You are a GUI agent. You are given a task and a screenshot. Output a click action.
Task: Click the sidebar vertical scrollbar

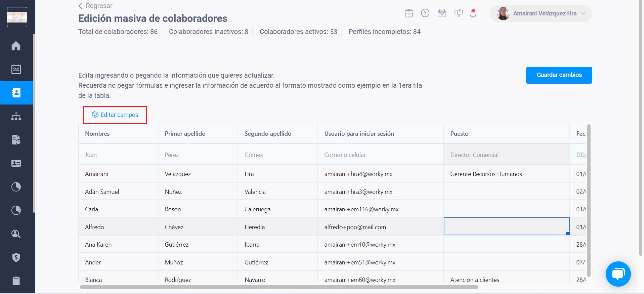click(x=34, y=123)
